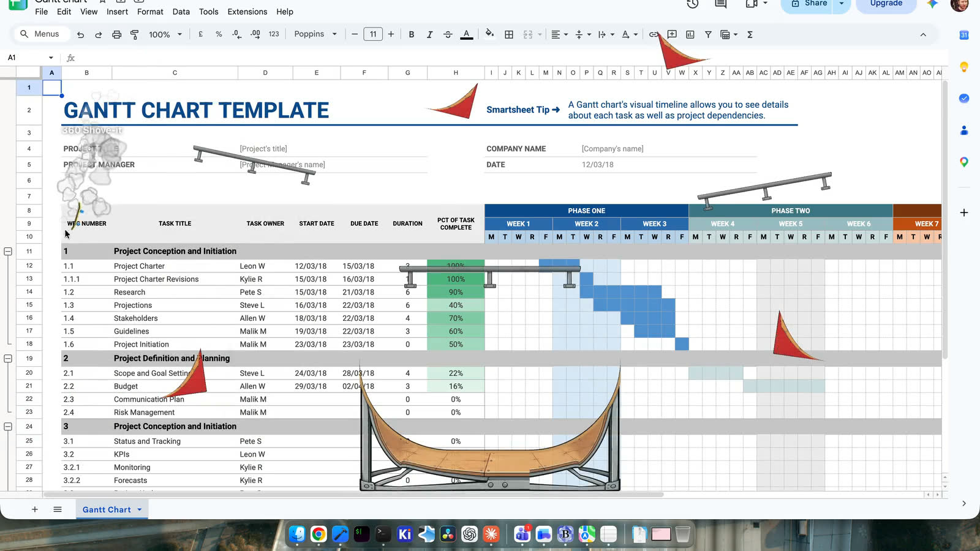Collapse row group at row 19

pos(8,358)
